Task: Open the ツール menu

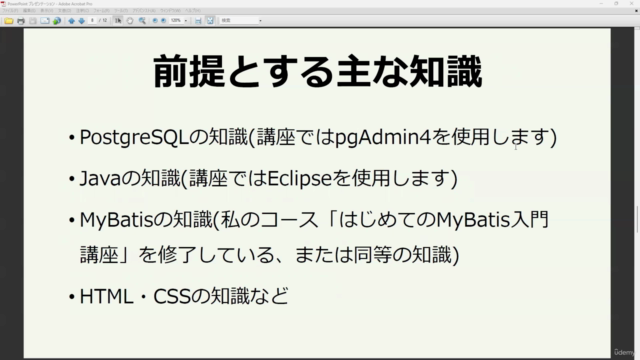Action: (120, 11)
